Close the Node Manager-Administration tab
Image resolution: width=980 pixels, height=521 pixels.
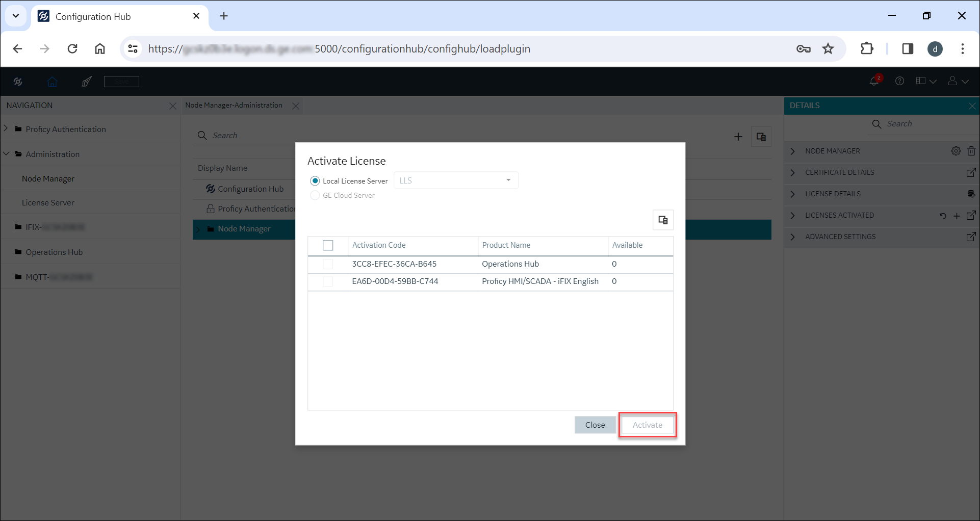tap(296, 106)
